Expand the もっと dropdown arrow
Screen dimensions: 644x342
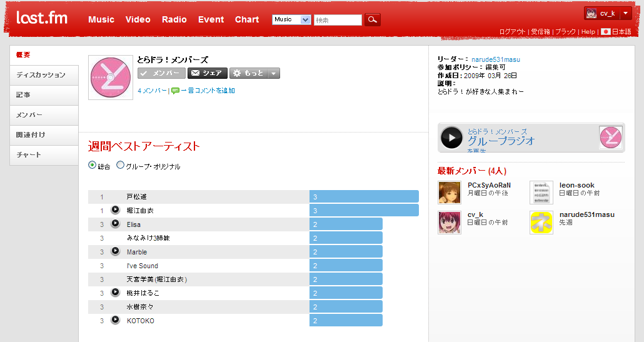[273, 73]
